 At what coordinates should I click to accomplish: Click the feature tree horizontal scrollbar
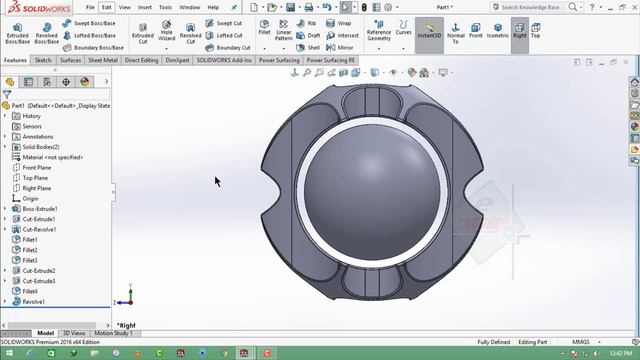(x=51, y=325)
